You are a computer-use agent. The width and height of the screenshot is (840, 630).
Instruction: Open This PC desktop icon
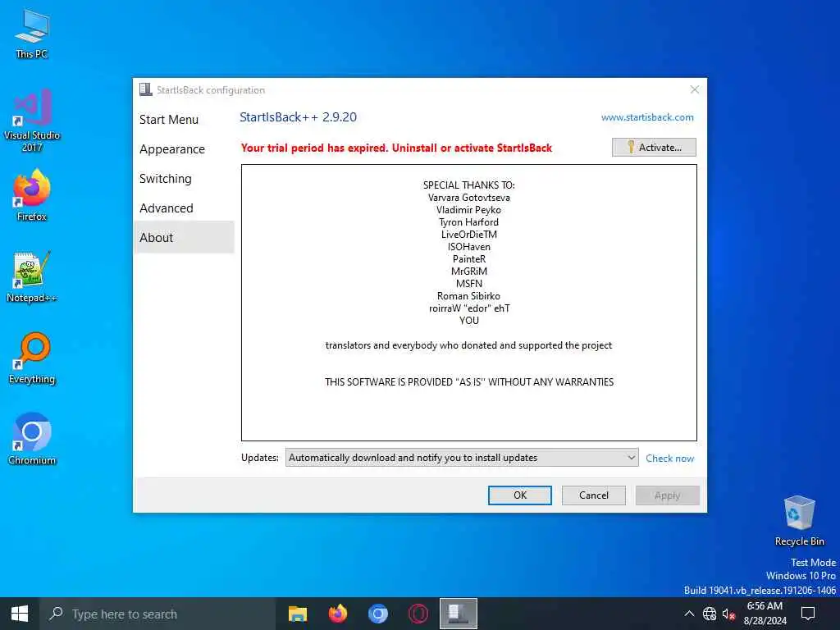[x=32, y=33]
